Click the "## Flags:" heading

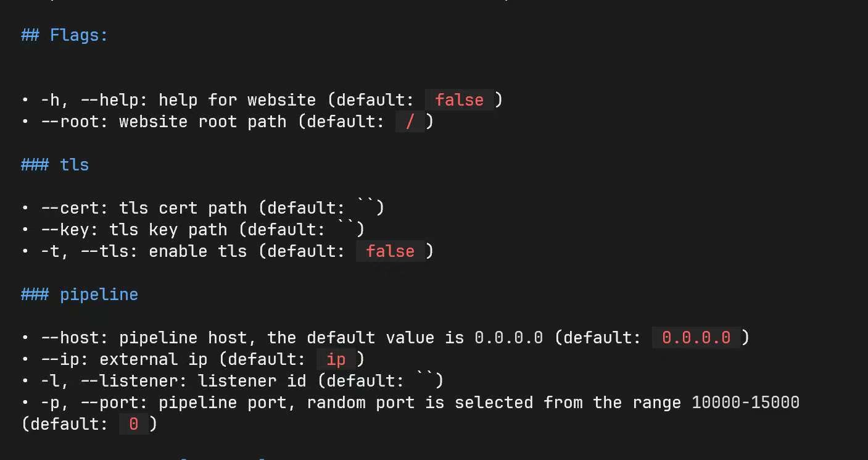click(x=64, y=35)
